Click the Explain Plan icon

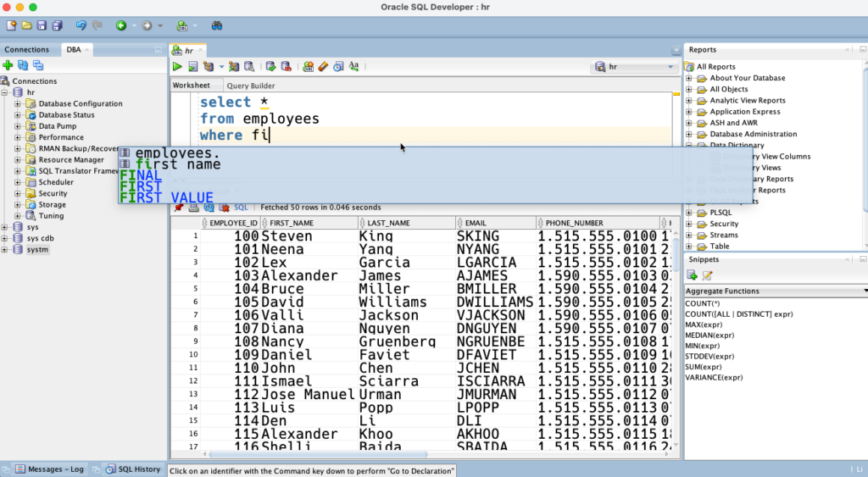[209, 66]
